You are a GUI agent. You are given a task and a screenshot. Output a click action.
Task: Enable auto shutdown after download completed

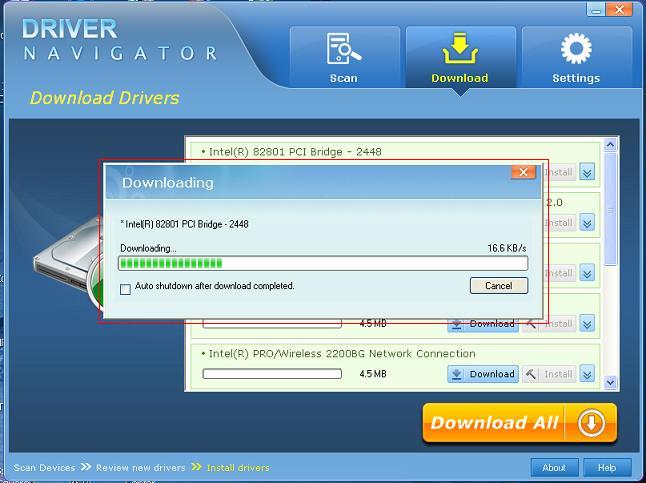pos(125,289)
